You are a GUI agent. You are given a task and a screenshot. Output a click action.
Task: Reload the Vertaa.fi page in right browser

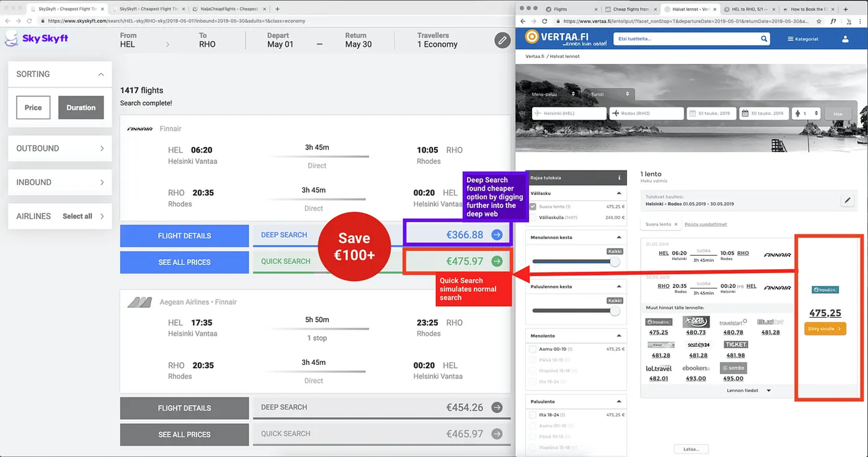545,21
